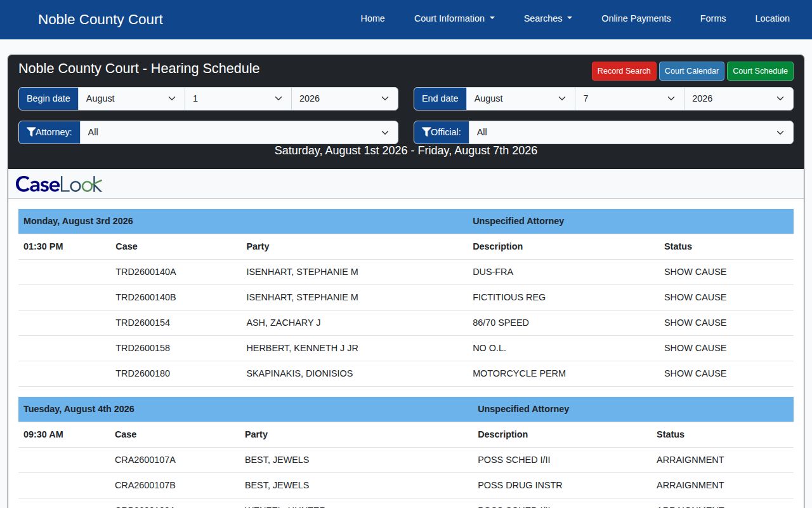Open the End date day dropdown
The width and height of the screenshot is (812, 508).
pyautogui.click(x=630, y=98)
